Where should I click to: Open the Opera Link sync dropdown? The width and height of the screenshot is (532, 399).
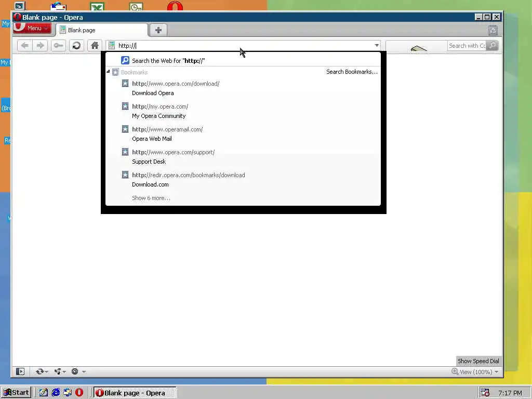pyautogui.click(x=42, y=371)
